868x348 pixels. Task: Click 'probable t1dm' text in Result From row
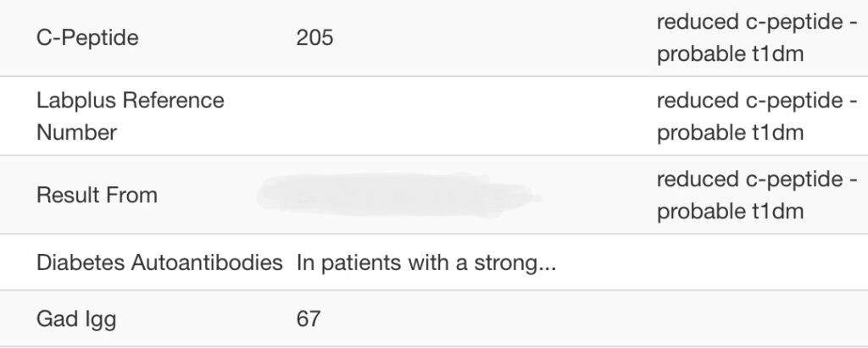pos(730,212)
